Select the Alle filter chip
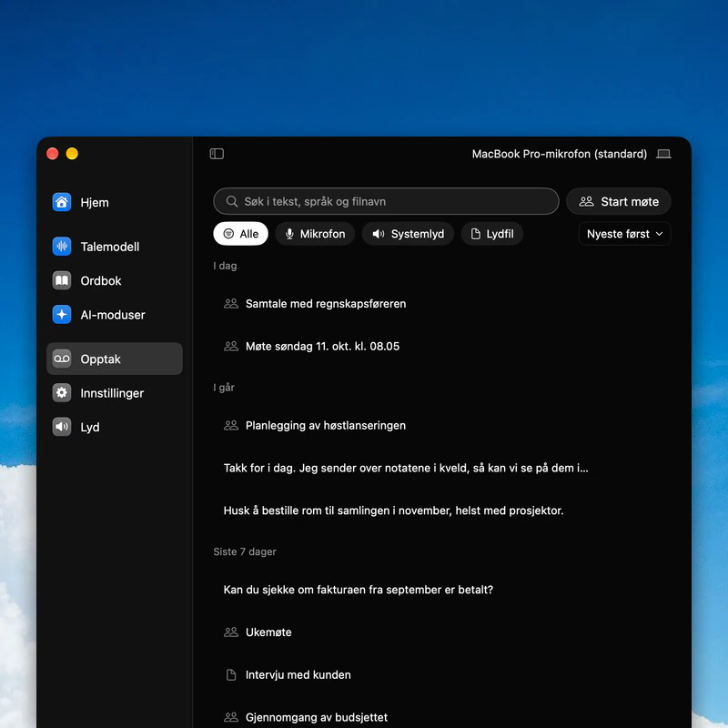728x728 pixels. point(240,234)
